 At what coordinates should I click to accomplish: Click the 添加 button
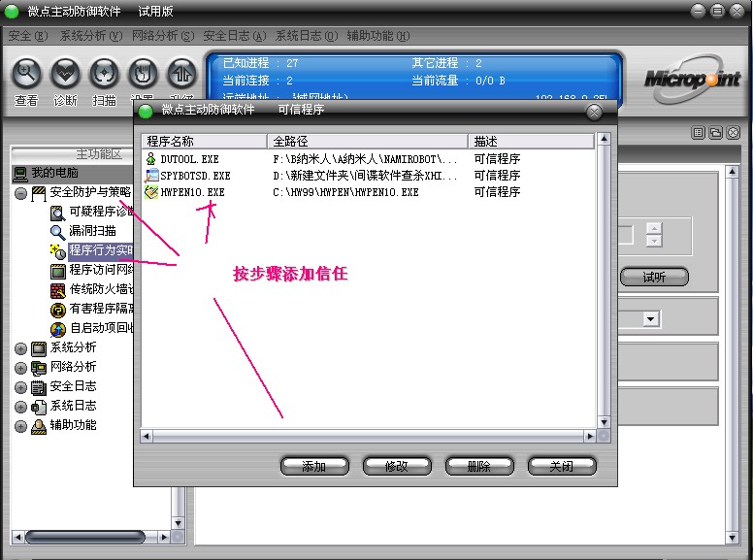(x=314, y=466)
